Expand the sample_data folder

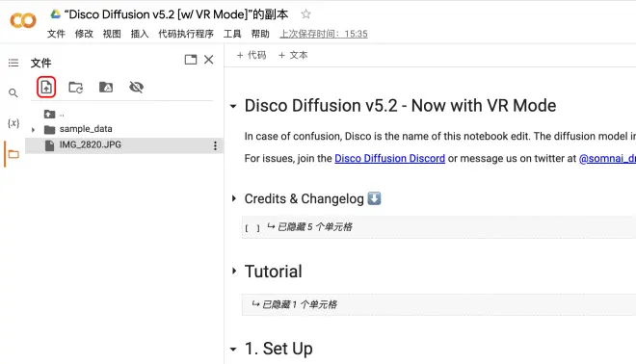click(x=34, y=130)
